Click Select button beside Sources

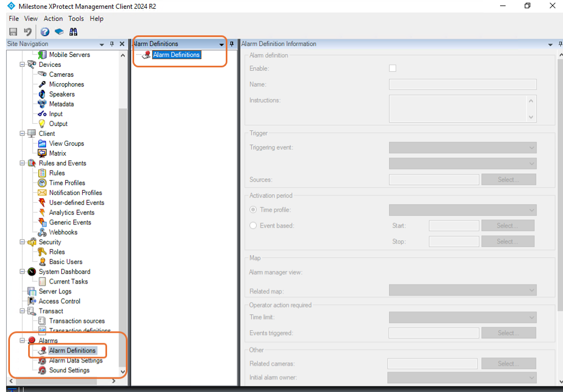tap(508, 179)
